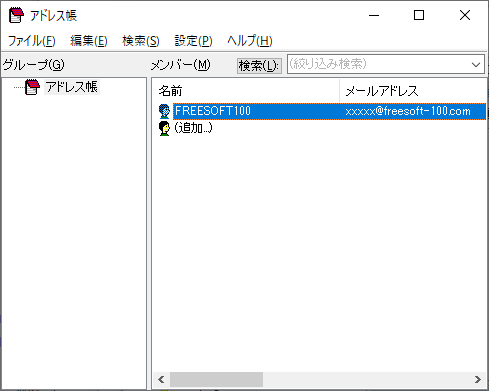Click the horizontal scrollbar thumb
This screenshot has width=489, height=391.
pos(216,379)
